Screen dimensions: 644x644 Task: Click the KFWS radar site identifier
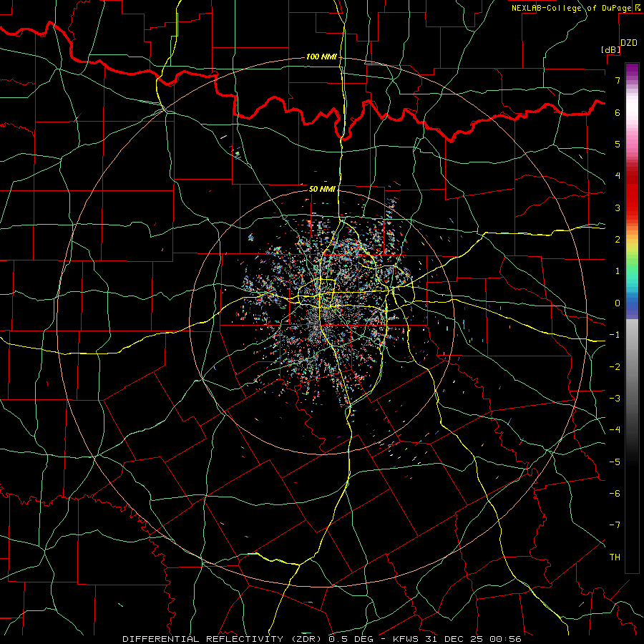click(x=406, y=639)
